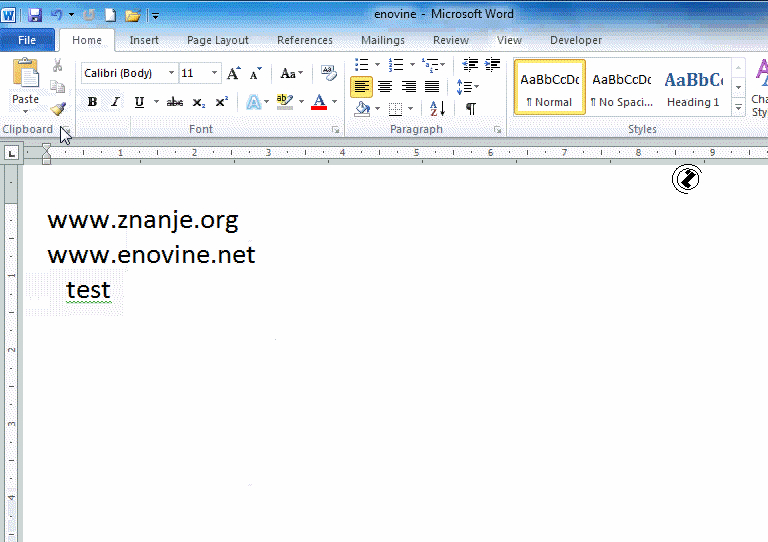Click the Cut scissors icon
The width and height of the screenshot is (768, 542).
58,66
